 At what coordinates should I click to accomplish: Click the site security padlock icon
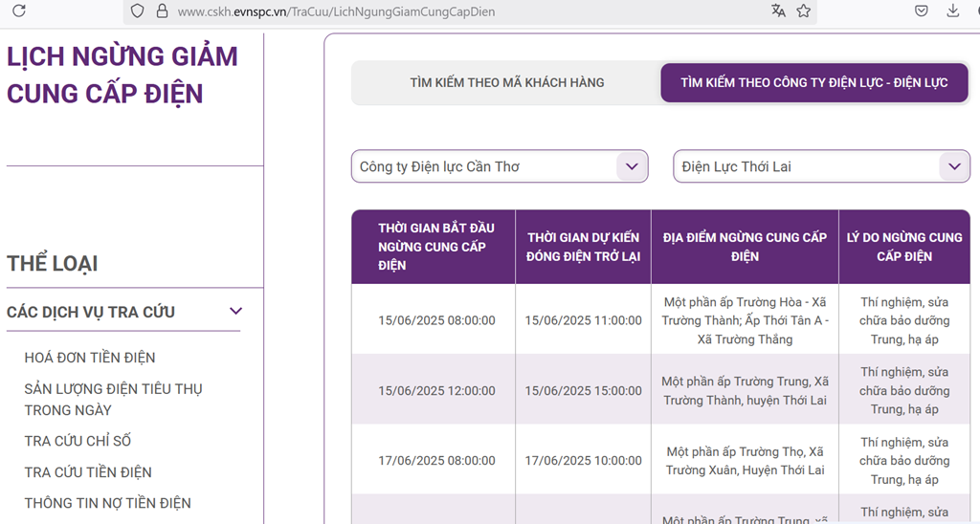162,11
